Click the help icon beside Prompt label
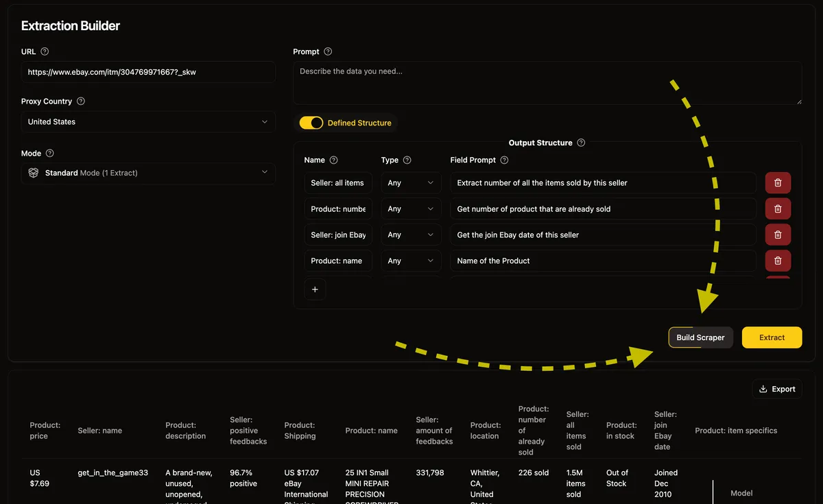823x504 pixels. coord(328,52)
